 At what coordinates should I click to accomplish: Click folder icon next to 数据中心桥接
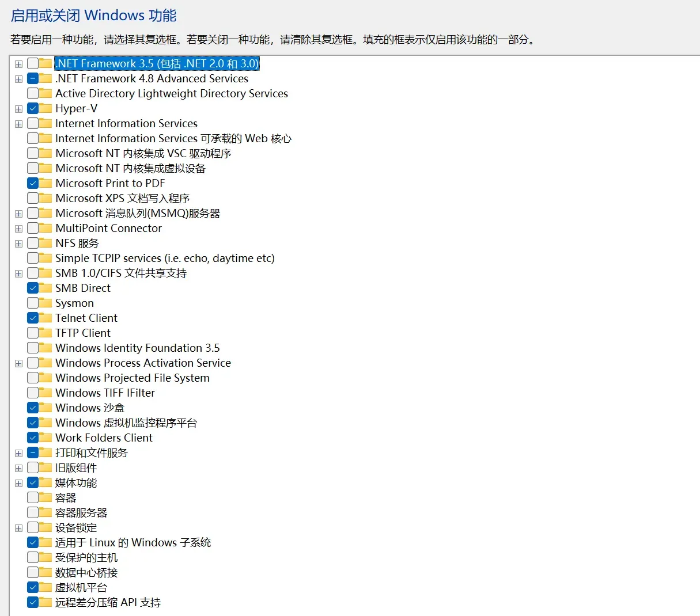(x=46, y=572)
